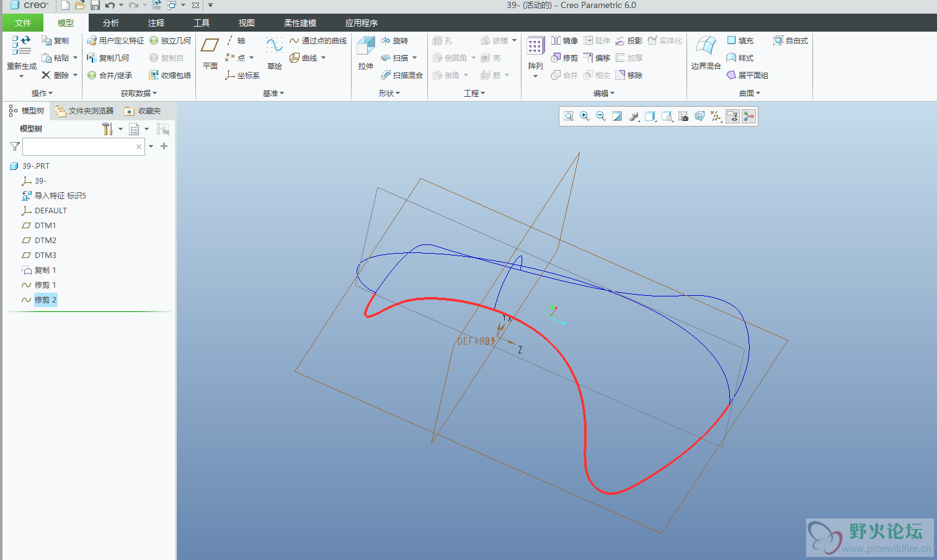Viewport: 937px width, 560px height.
Task: Open model tree settings hammer dropdown
Action: point(112,129)
